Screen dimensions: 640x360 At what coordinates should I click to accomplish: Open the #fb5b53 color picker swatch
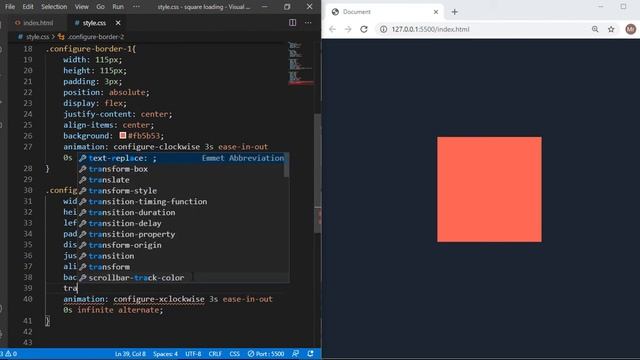pos(123,135)
